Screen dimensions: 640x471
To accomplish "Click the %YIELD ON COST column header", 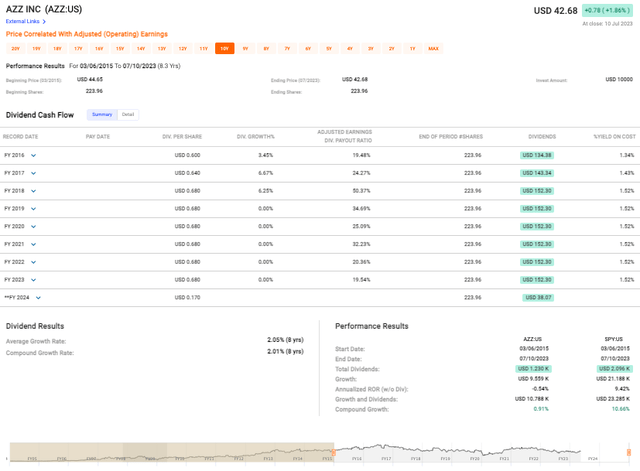I will [614, 137].
